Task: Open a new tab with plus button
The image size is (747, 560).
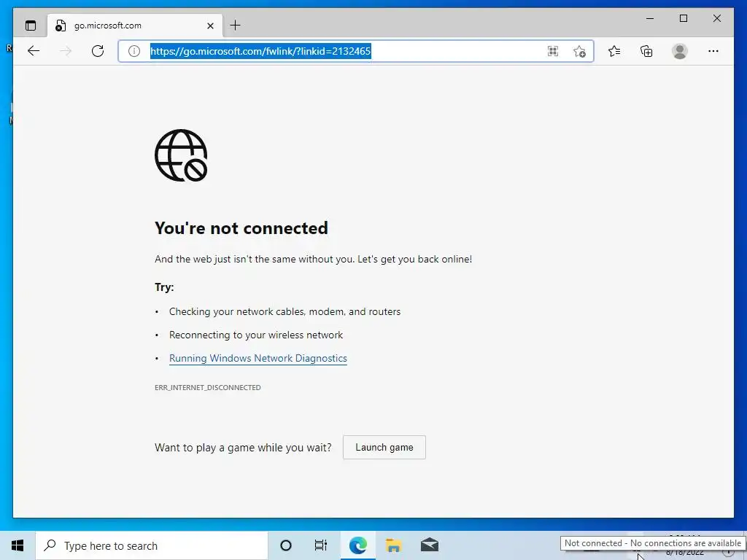Action: coord(236,26)
